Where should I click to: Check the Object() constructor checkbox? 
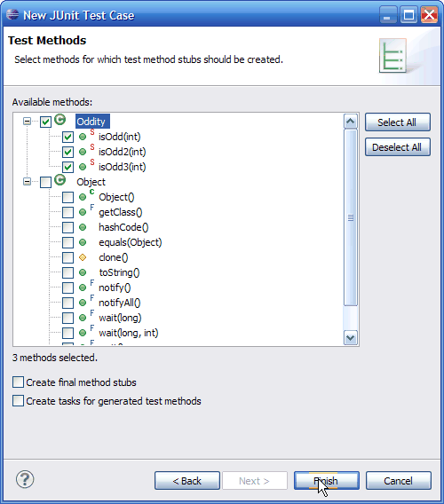[x=67, y=197]
